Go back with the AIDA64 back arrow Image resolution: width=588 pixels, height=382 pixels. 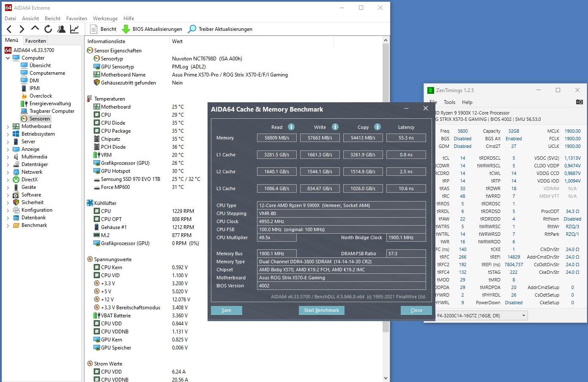click(x=9, y=29)
